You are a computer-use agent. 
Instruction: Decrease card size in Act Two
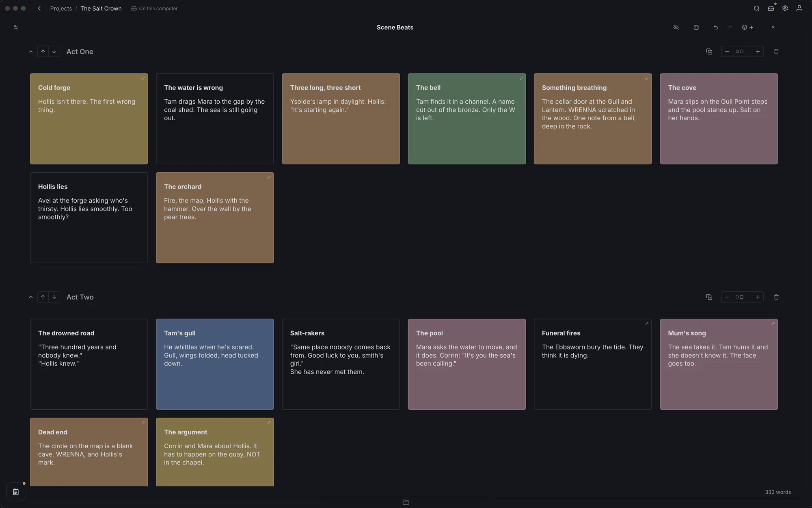(x=727, y=297)
